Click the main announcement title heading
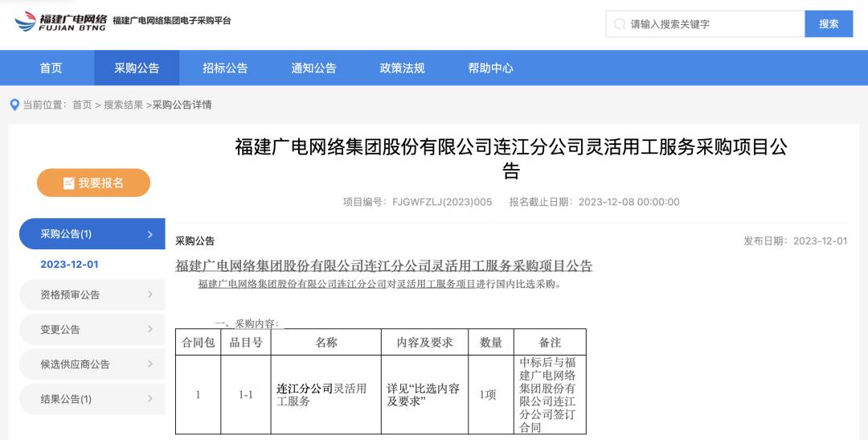 click(511, 158)
